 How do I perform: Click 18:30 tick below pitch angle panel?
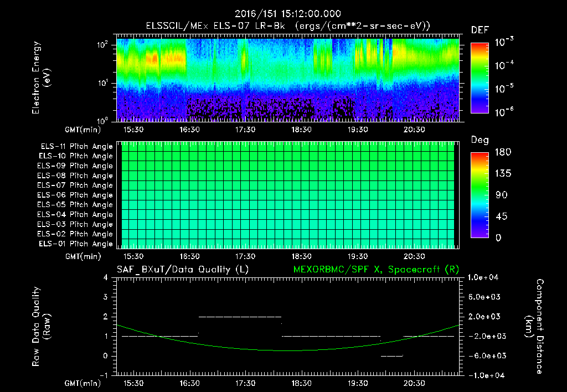point(302,256)
